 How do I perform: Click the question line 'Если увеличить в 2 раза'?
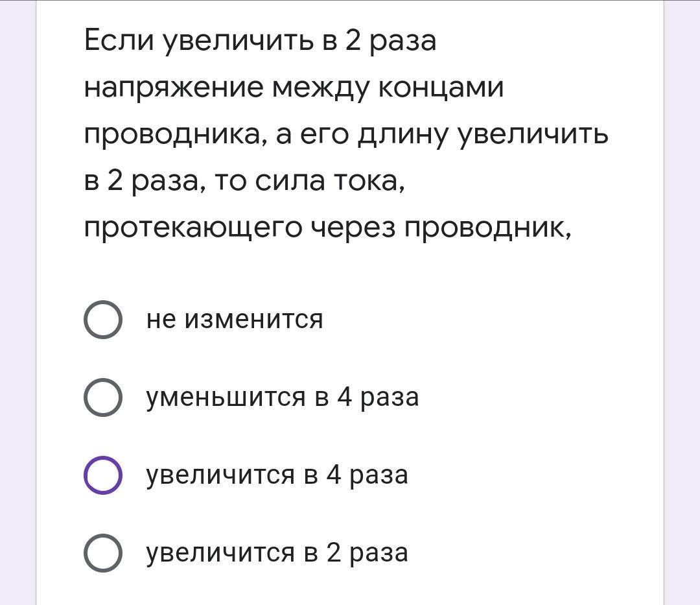click(x=261, y=41)
